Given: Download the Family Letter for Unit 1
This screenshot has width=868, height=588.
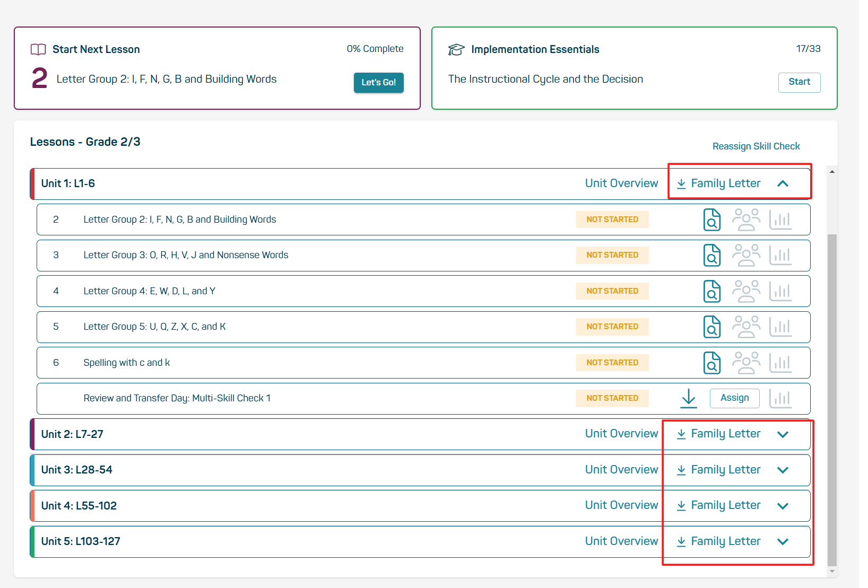Looking at the screenshot, I should coord(719,183).
